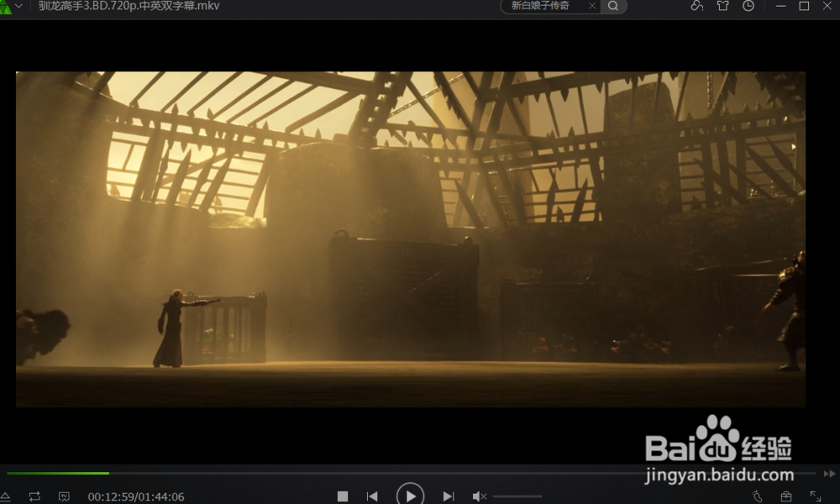Viewport: 840px width, 504px height.
Task: Adjust the volume slider
Action: tap(517, 496)
